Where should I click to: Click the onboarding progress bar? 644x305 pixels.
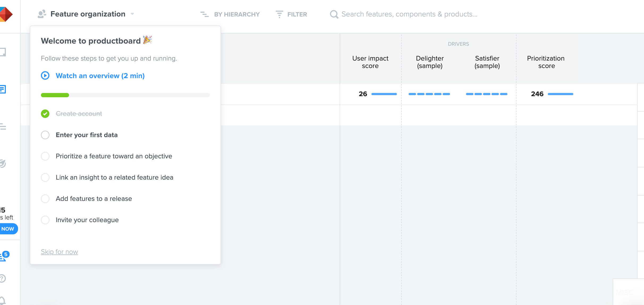point(125,95)
